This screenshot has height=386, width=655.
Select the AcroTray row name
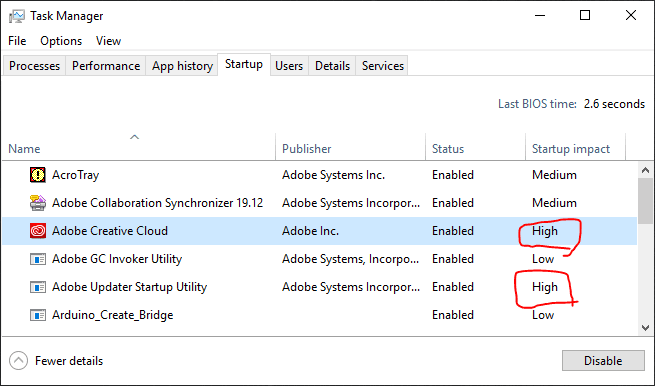[76, 175]
